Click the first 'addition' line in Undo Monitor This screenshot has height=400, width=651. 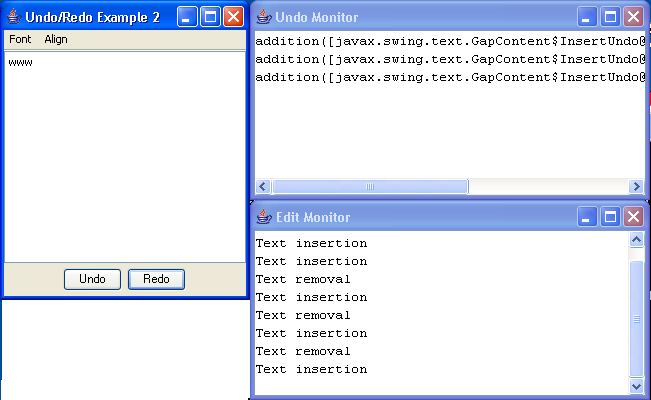(450, 41)
